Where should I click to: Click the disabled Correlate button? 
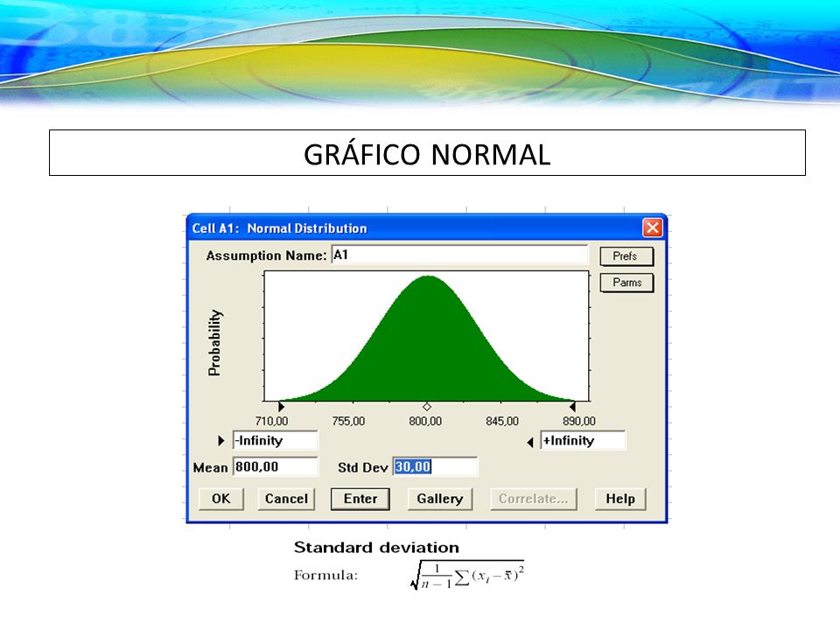coord(534,499)
